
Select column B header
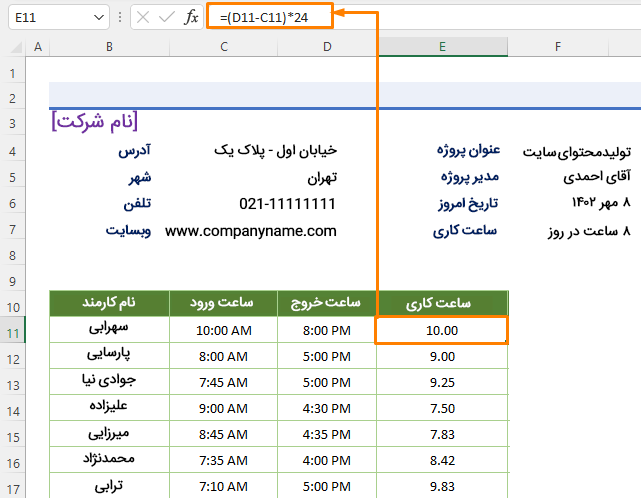109,47
